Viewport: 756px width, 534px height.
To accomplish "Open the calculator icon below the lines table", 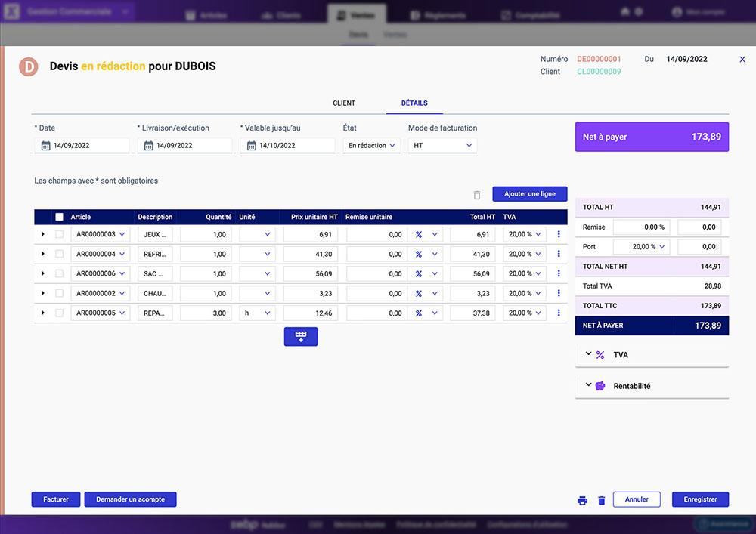I will point(301,336).
